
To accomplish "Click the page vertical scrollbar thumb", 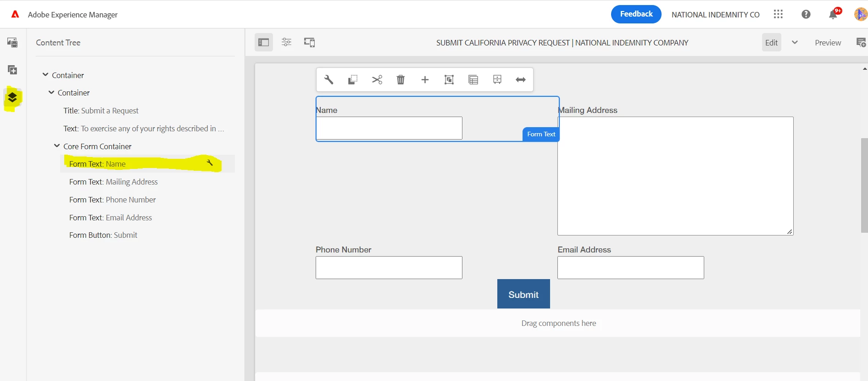I will point(864,185).
